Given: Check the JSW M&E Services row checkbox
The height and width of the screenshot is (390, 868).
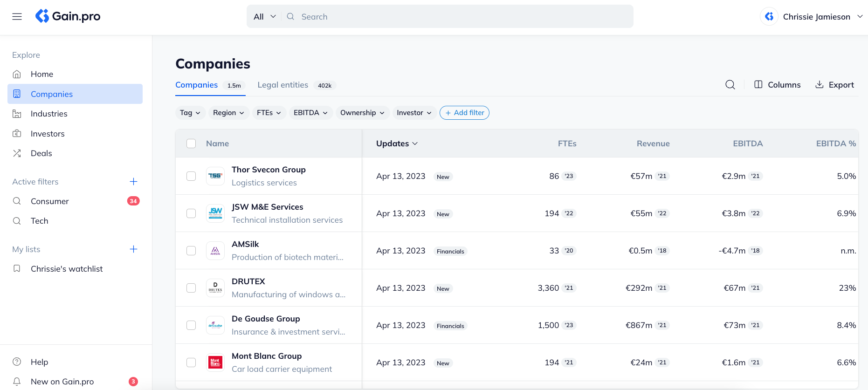Looking at the screenshot, I should click(191, 213).
